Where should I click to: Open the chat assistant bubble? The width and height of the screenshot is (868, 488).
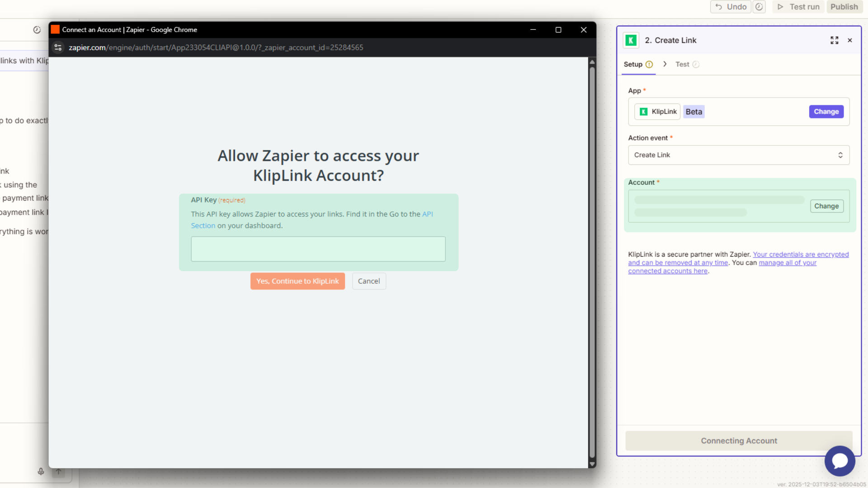click(x=840, y=461)
